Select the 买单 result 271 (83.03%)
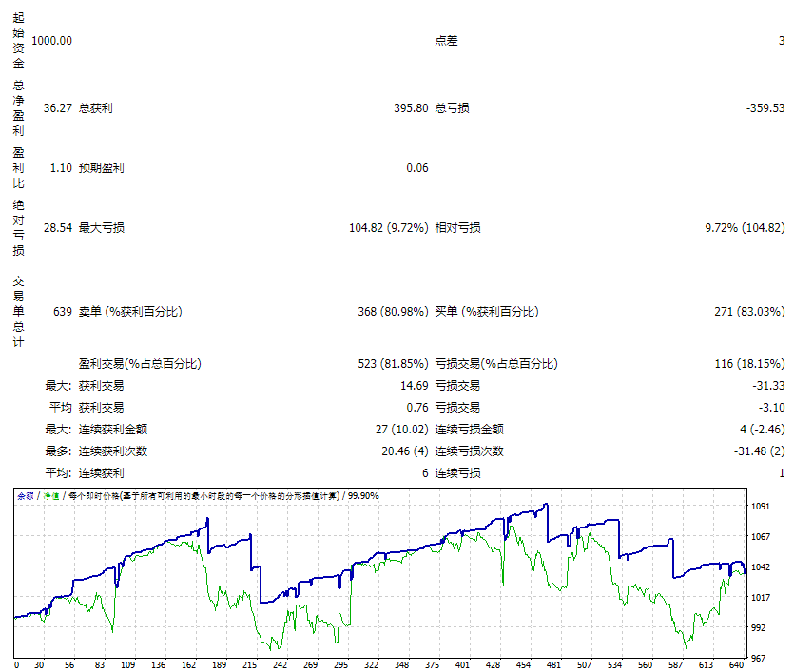 pos(749,312)
